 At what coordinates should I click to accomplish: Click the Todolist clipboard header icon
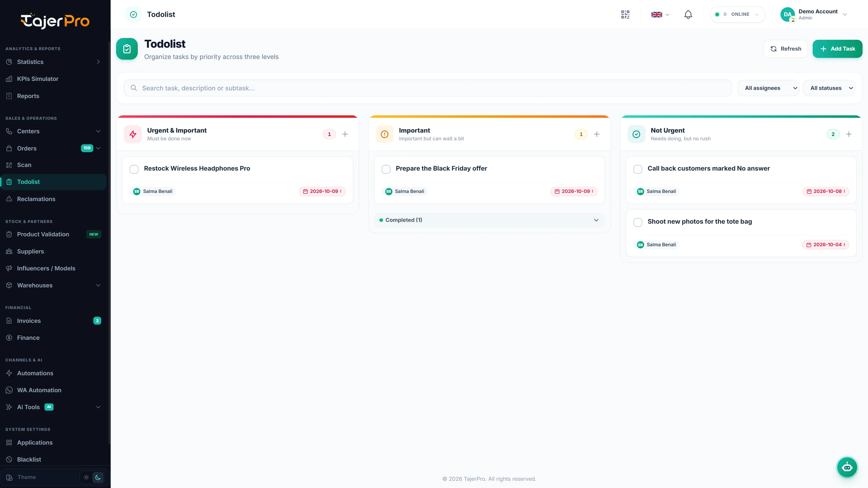127,49
